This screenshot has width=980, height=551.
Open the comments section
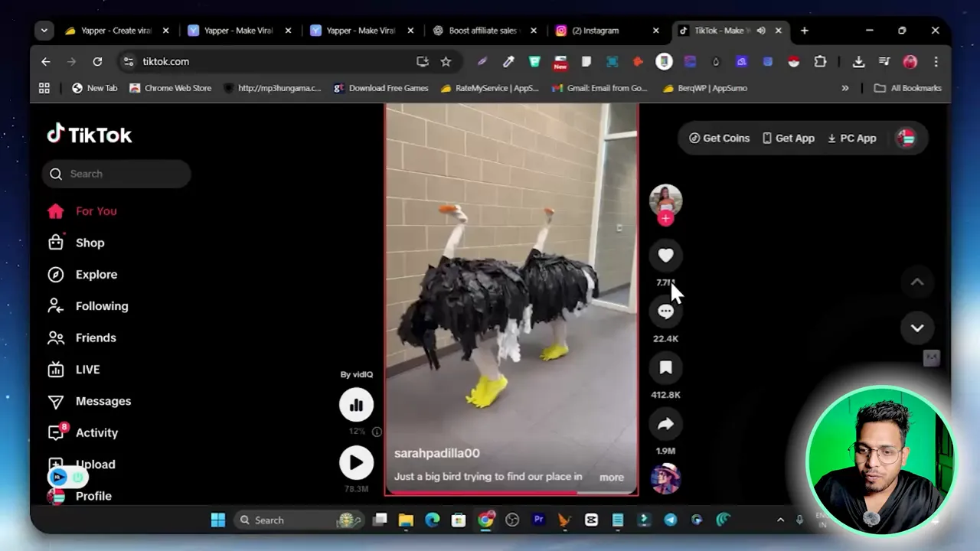665,311
